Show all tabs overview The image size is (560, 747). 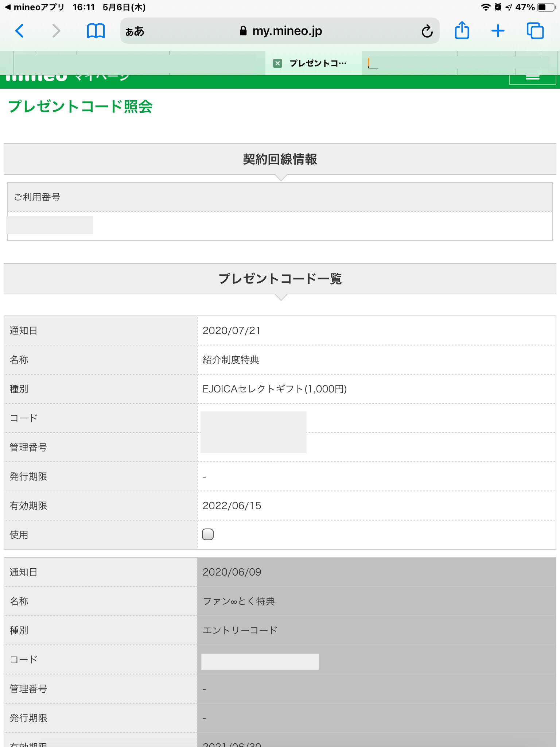[x=535, y=31]
